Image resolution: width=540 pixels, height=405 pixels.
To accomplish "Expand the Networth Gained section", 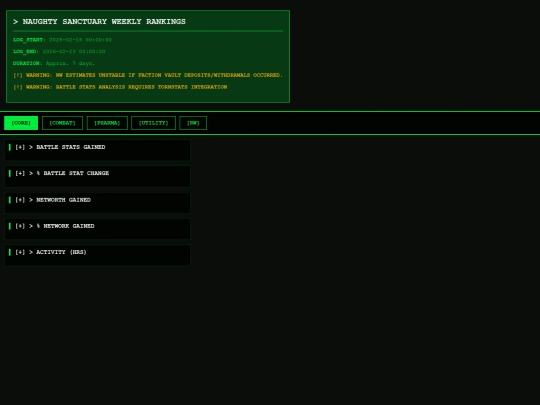I will point(97,203).
